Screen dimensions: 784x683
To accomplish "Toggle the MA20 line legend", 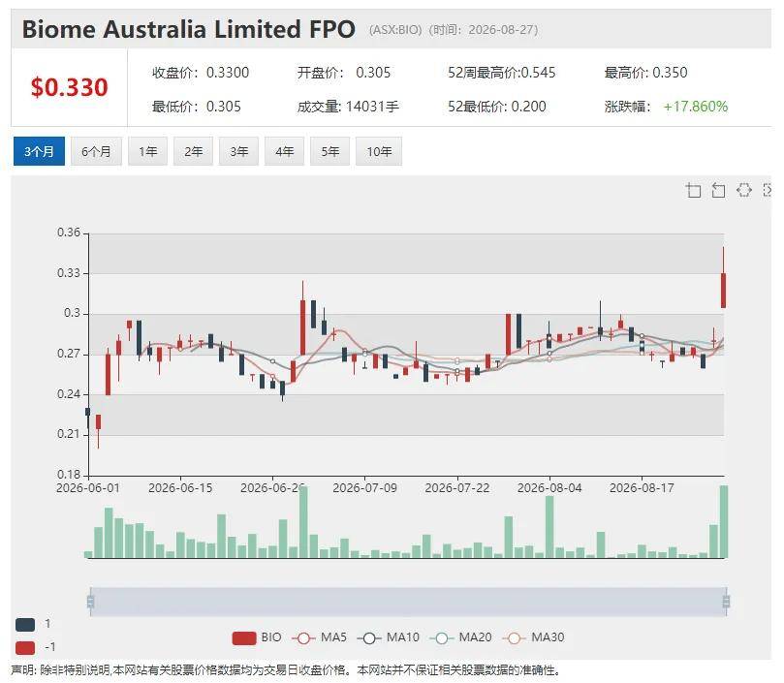I will (460, 637).
